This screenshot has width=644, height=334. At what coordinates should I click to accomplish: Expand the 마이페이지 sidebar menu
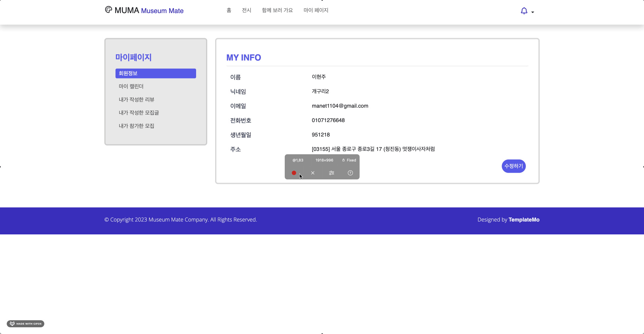133,57
